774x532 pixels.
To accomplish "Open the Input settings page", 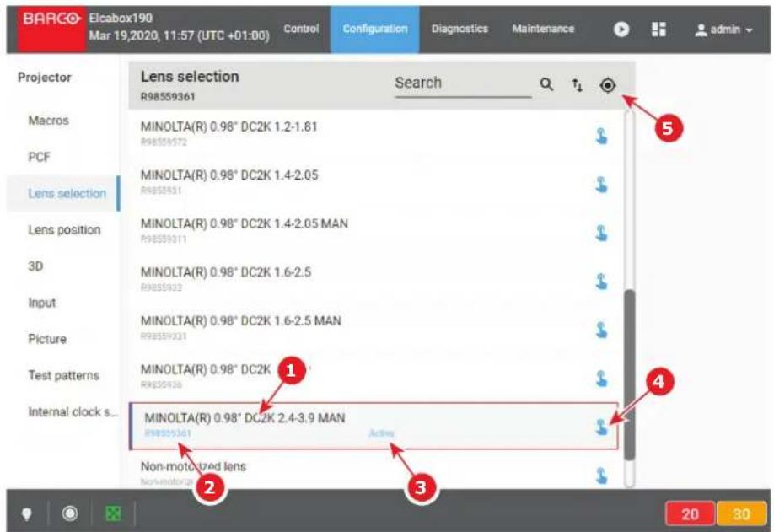I will [x=42, y=303].
